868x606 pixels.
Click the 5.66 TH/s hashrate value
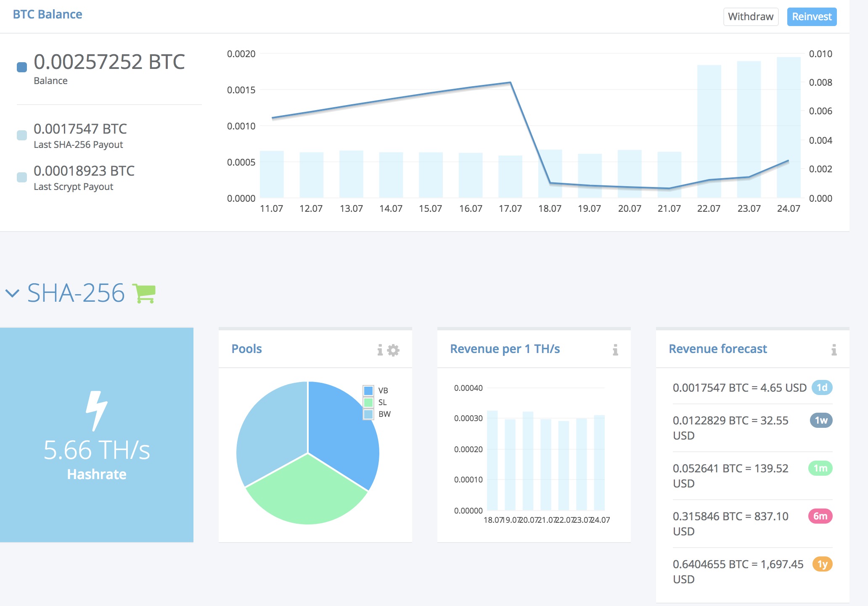[x=97, y=450]
